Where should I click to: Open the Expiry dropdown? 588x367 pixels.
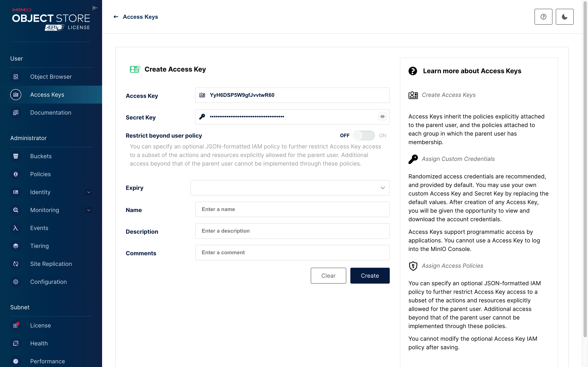pos(290,188)
